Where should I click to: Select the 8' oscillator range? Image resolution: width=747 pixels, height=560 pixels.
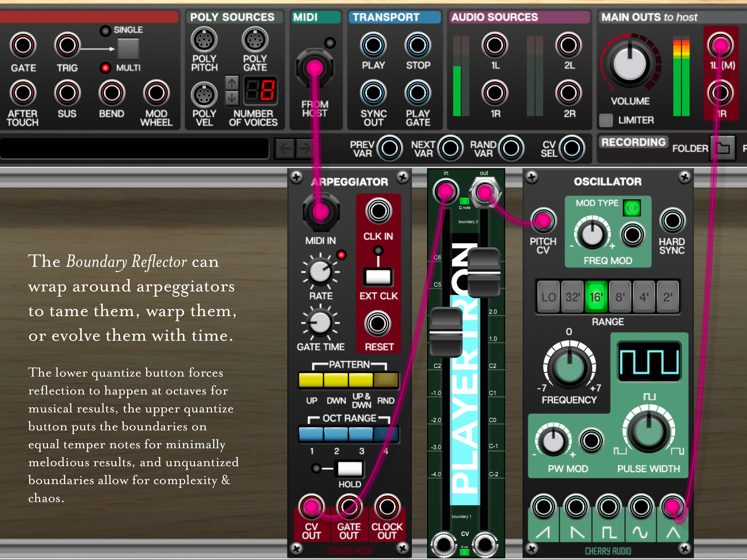(x=620, y=297)
